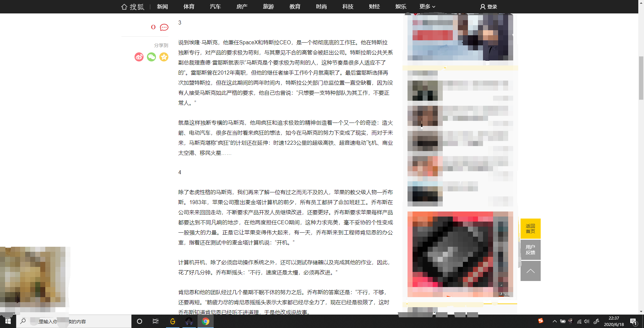
Task: Click the Sogou input method tray icon
Action: [540, 321]
